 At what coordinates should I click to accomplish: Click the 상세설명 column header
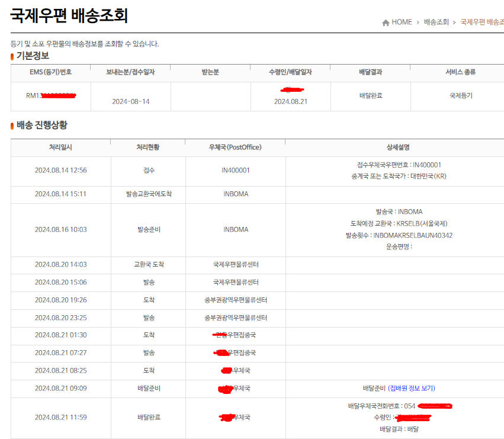(394, 147)
